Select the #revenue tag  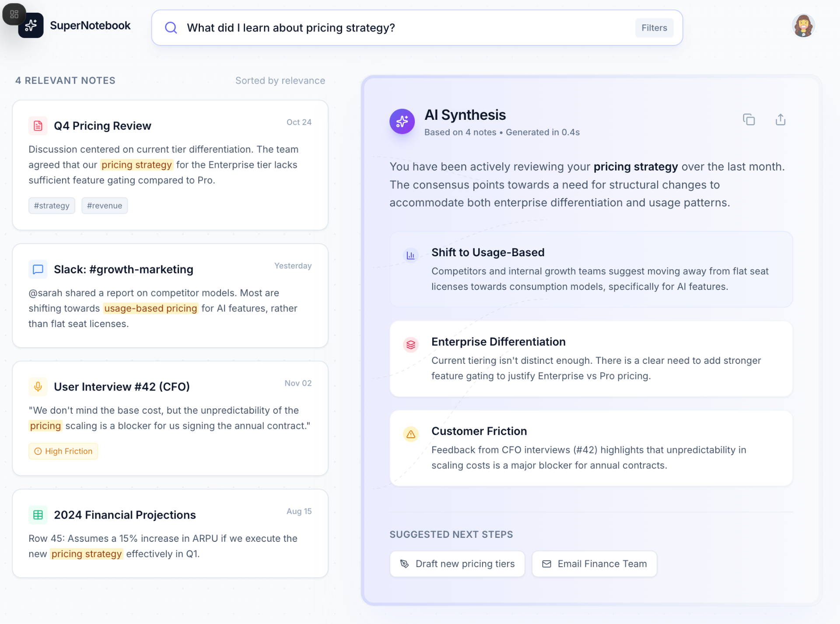pyautogui.click(x=104, y=206)
